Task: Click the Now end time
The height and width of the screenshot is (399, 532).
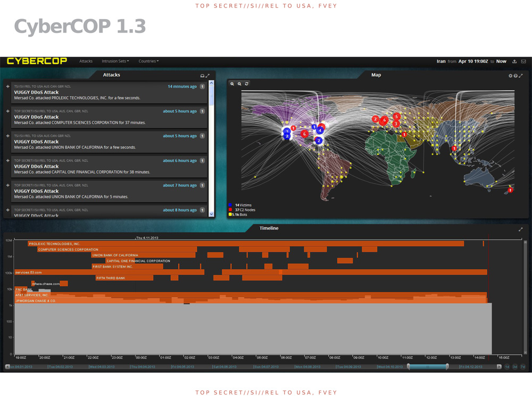Action: pos(501,61)
